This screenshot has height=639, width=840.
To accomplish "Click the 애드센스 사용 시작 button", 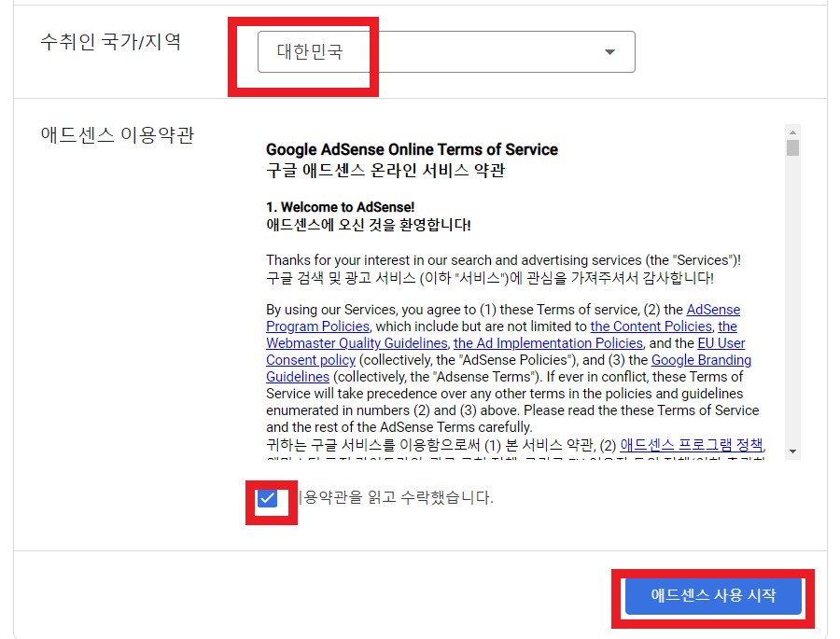I will [x=713, y=595].
